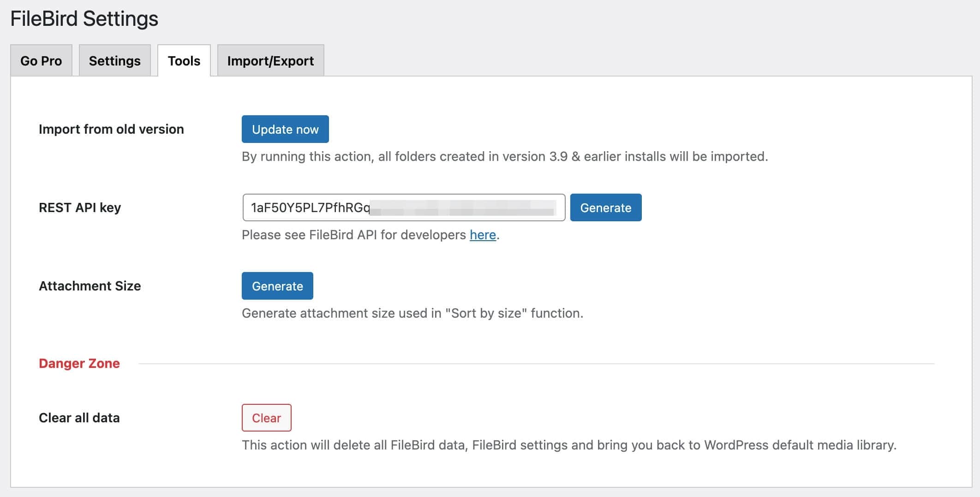Viewport: 980px width, 497px height.
Task: Click the FileBird Settings page heading
Action: point(84,19)
